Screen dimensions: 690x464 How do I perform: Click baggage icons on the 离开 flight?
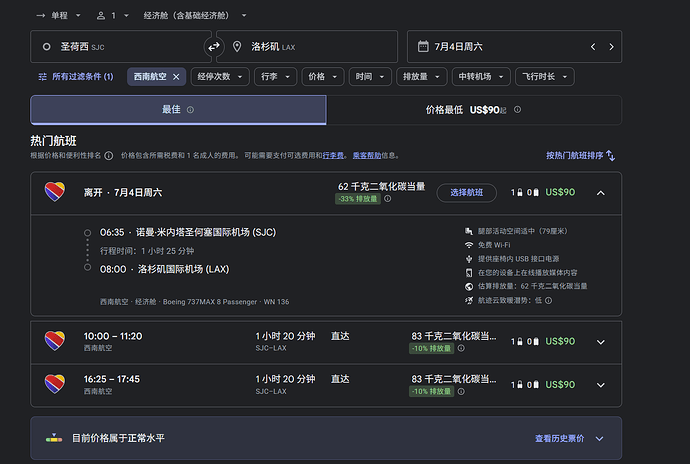[525, 192]
